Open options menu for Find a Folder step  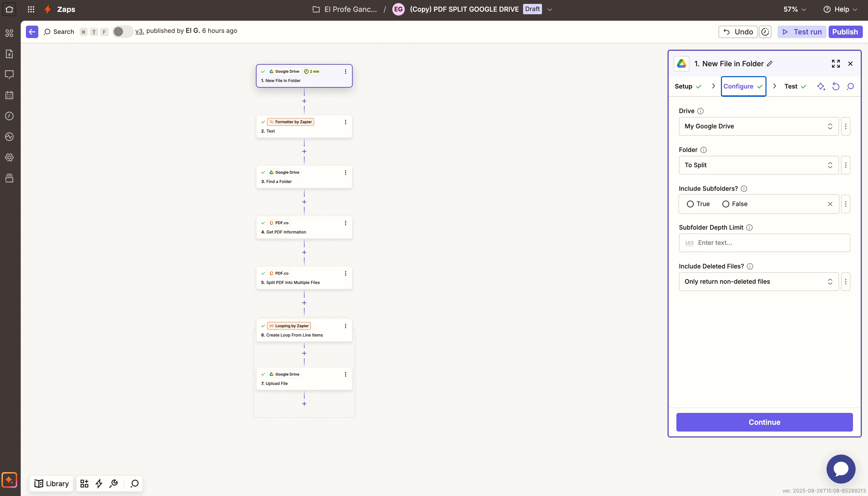point(345,173)
